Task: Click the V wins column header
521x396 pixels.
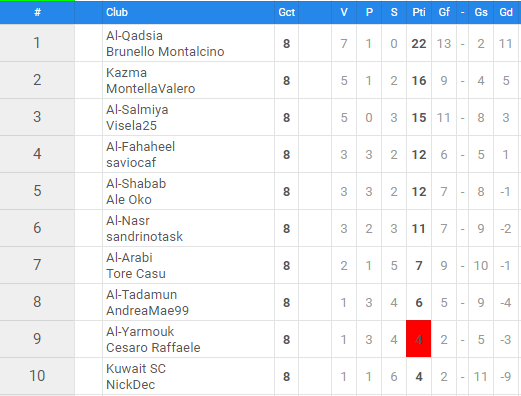Action: [x=344, y=12]
